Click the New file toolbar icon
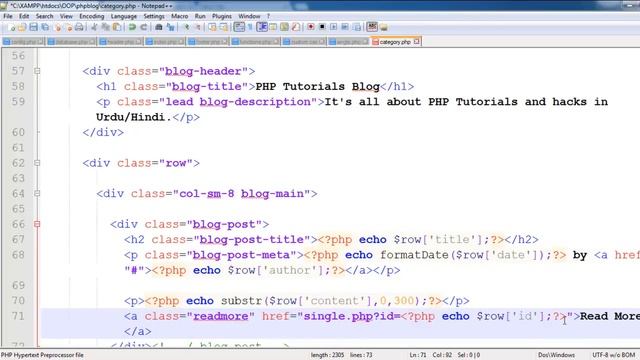This screenshot has height=360, width=640. (11, 27)
